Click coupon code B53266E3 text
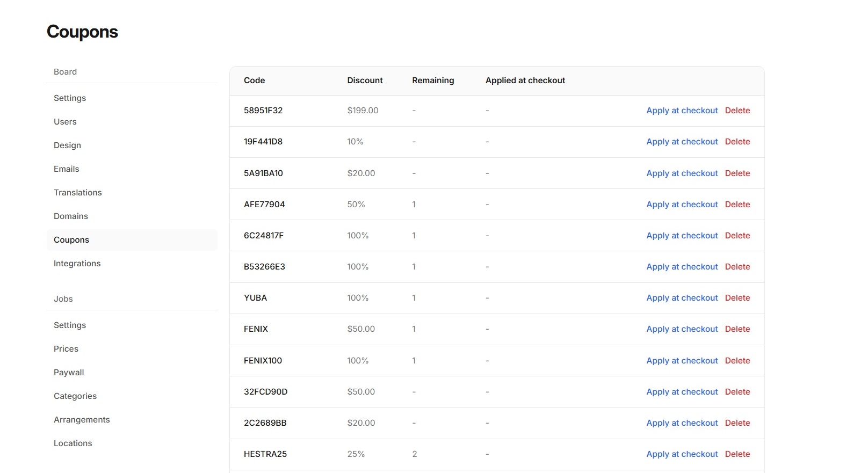 point(264,267)
